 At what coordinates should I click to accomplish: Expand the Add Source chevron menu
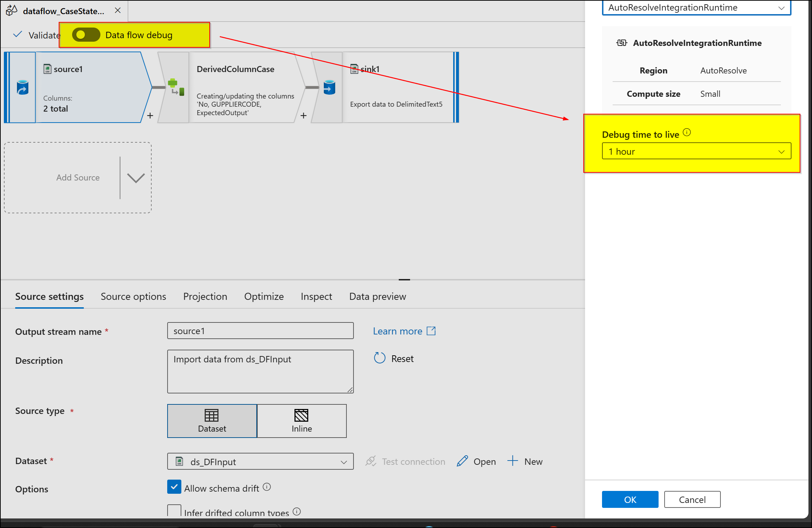tap(136, 178)
